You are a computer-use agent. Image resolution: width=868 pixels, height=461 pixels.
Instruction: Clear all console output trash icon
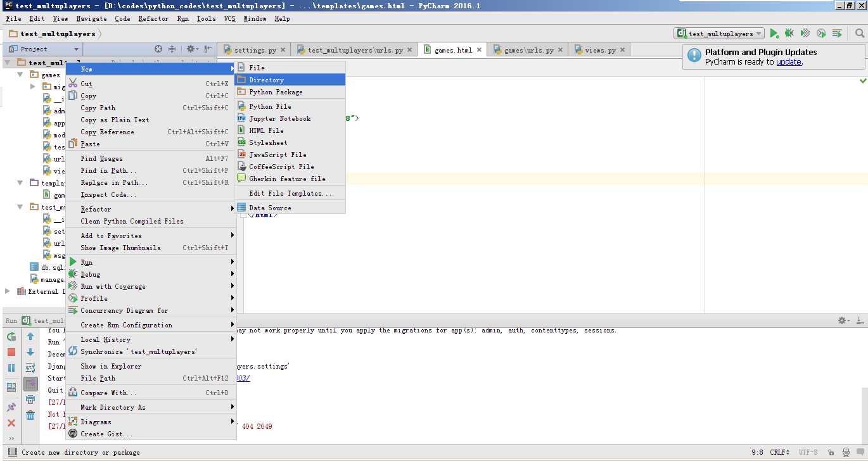pyautogui.click(x=30, y=415)
